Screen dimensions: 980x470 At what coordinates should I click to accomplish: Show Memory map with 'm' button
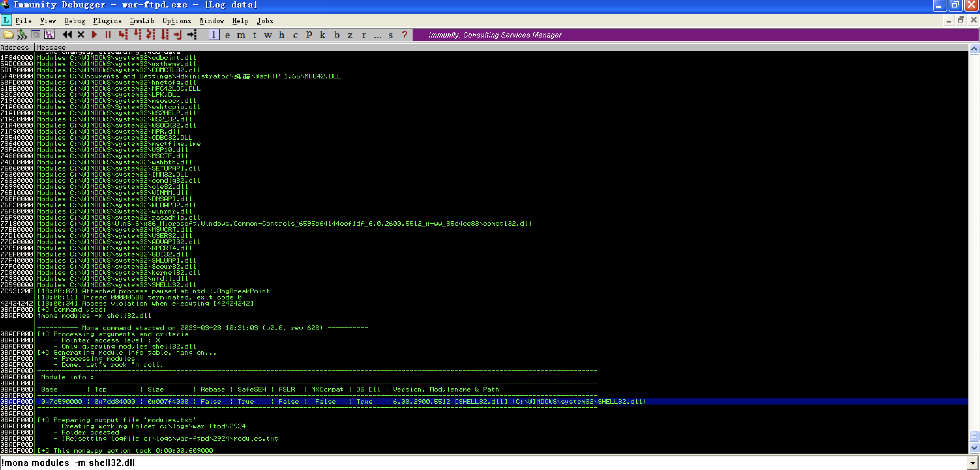tap(241, 35)
